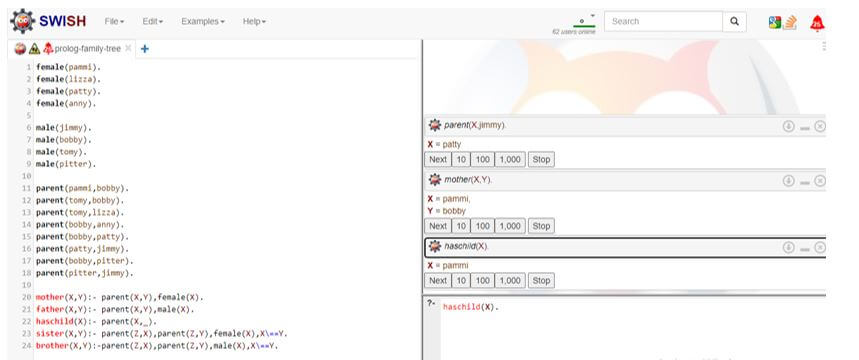Close the prolog-family-tree tab

(x=128, y=48)
